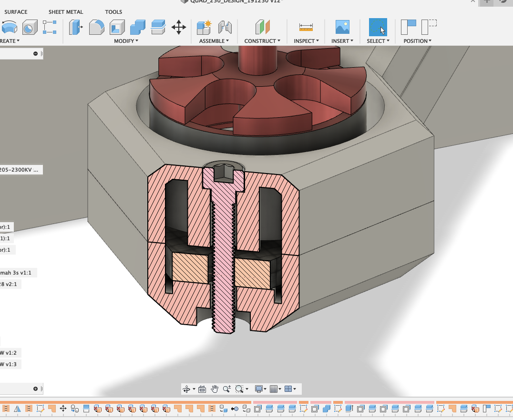Select the Offset Plane construct tool
Viewport: 513px width, 420px height.
[x=262, y=27]
